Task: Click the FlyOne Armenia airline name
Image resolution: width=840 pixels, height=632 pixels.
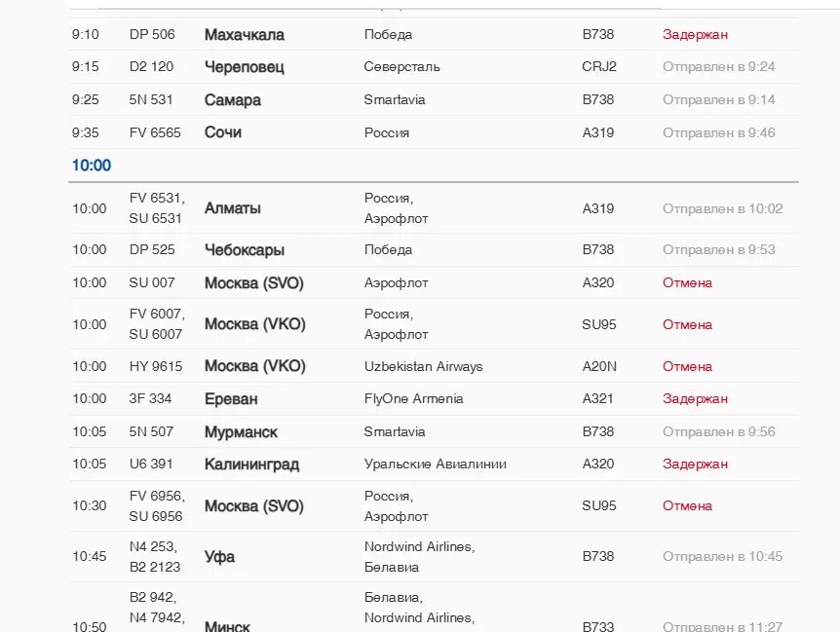Action: point(413,399)
